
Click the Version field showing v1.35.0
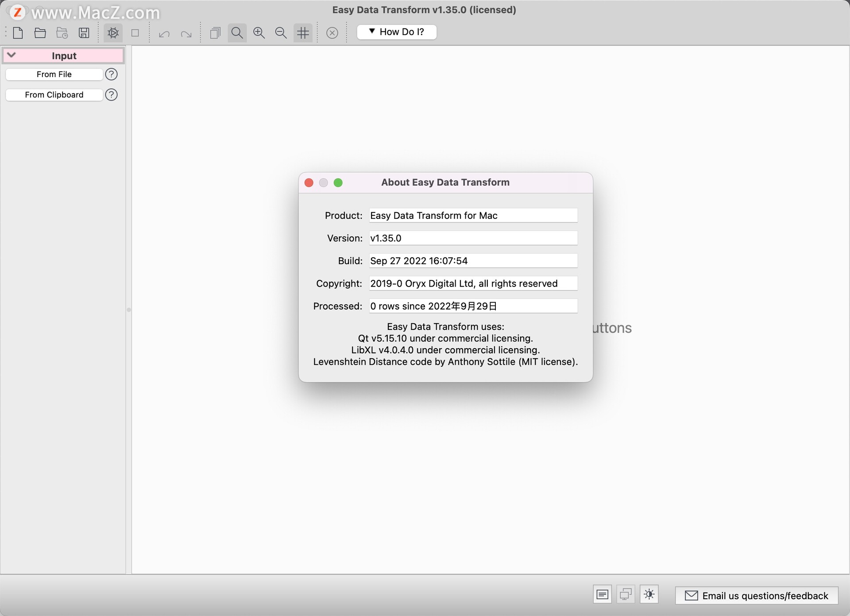pyautogui.click(x=473, y=238)
